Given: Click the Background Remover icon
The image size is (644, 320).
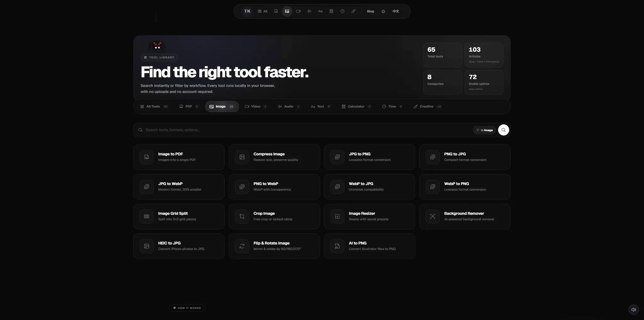Looking at the screenshot, I should 432,216.
